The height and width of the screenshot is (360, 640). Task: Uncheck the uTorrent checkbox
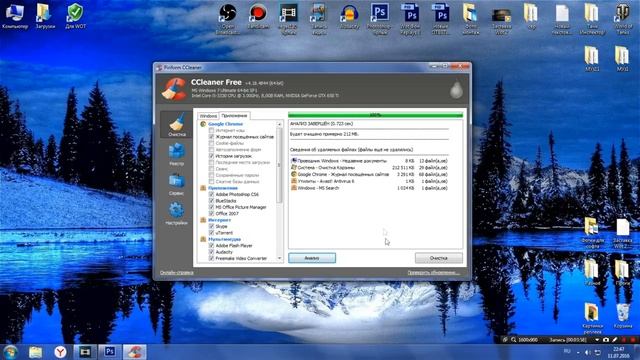(211, 233)
